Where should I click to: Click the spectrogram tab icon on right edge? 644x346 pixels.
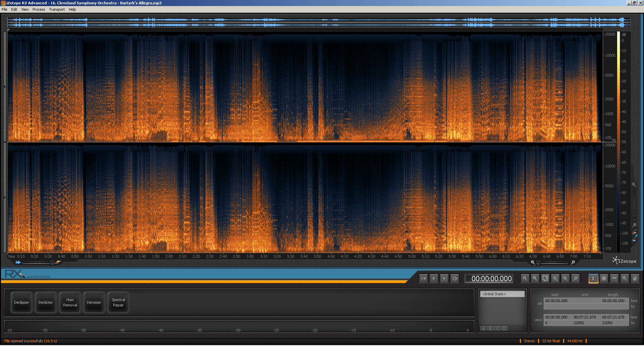[x=634, y=233]
